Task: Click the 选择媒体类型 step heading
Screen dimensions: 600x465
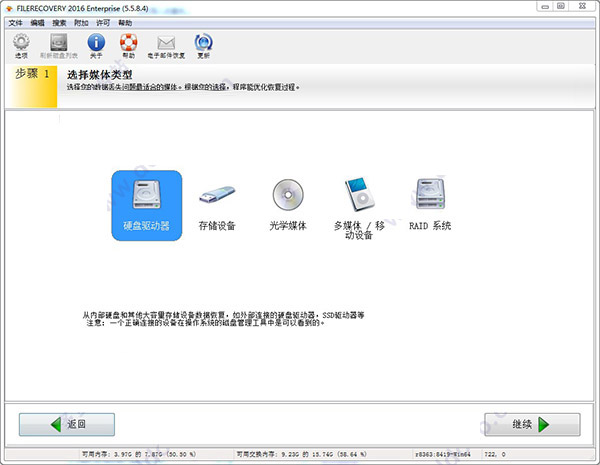Action: pyautogui.click(x=100, y=75)
